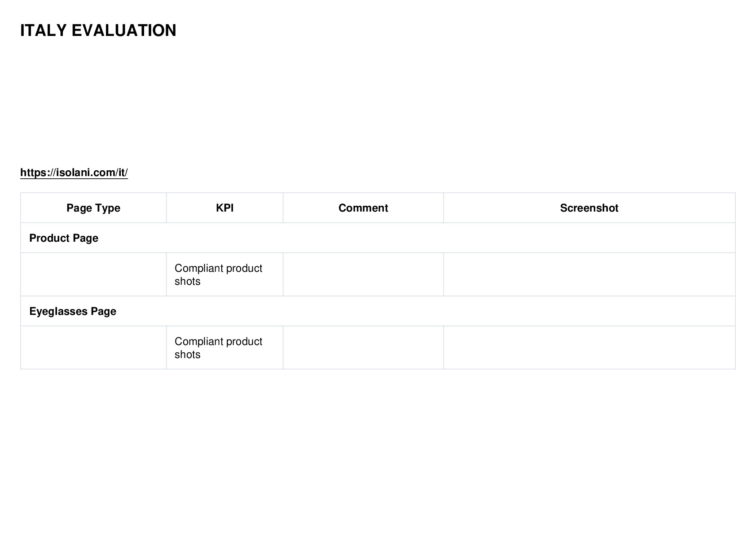Click empty Screenshot cell in Product Page section
The image size is (756, 535).
click(589, 274)
